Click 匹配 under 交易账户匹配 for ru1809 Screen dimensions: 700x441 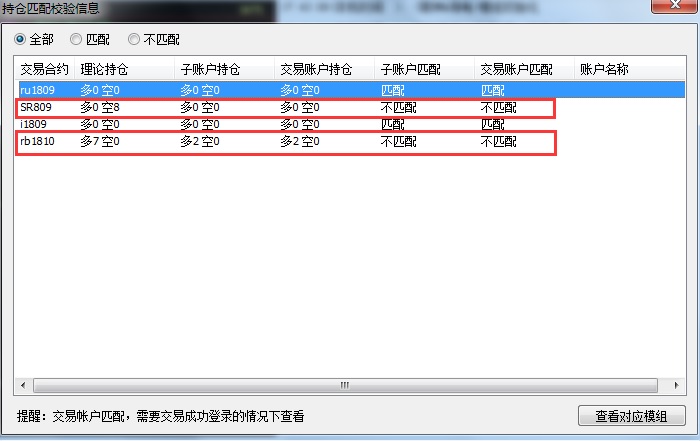pyautogui.click(x=492, y=90)
